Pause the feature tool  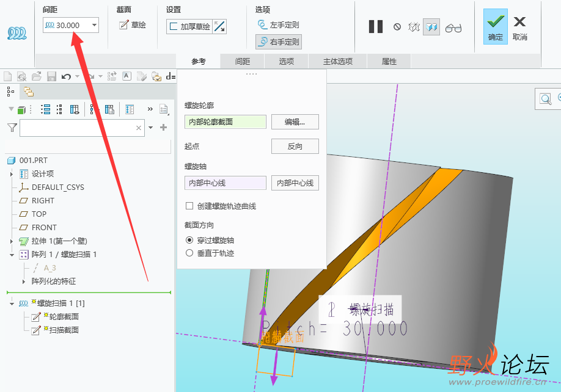[x=376, y=27]
